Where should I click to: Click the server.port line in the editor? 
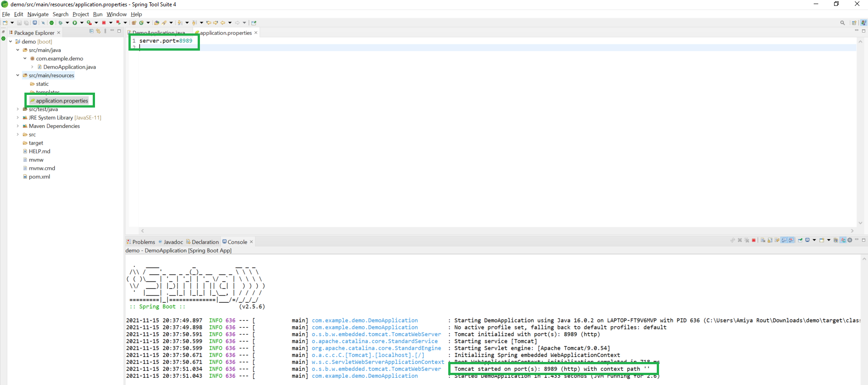166,41
